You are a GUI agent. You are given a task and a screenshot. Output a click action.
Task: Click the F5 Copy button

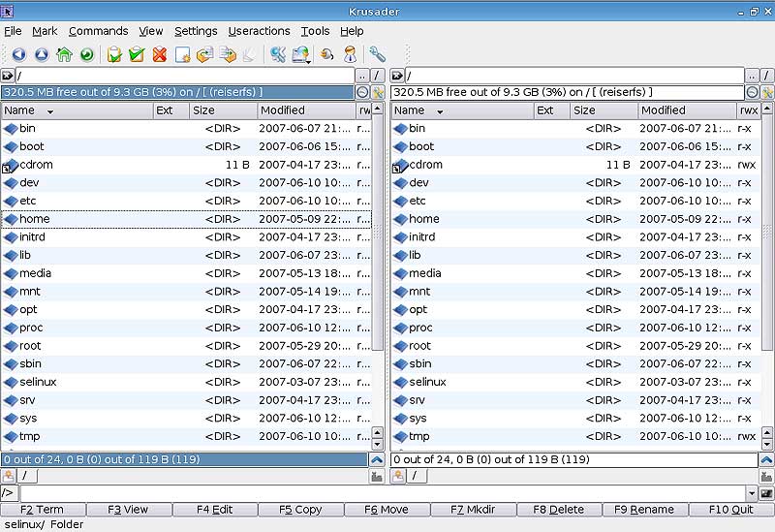click(300, 510)
